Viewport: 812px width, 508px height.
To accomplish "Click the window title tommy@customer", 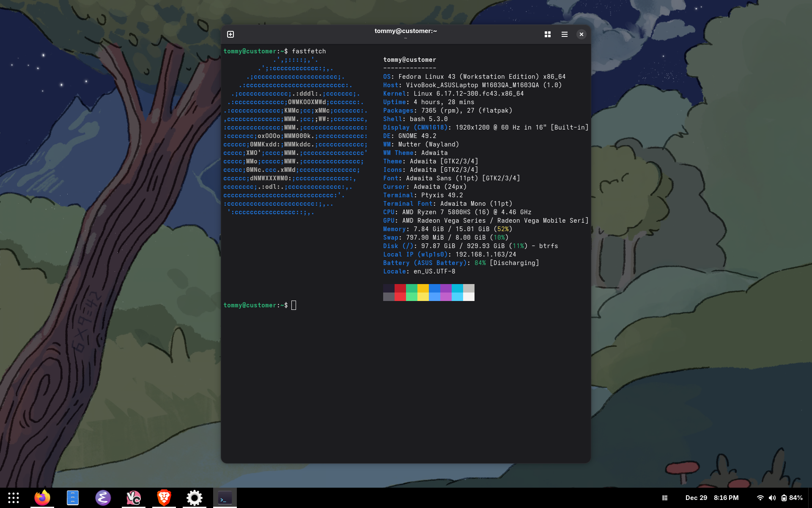I will click(x=406, y=31).
